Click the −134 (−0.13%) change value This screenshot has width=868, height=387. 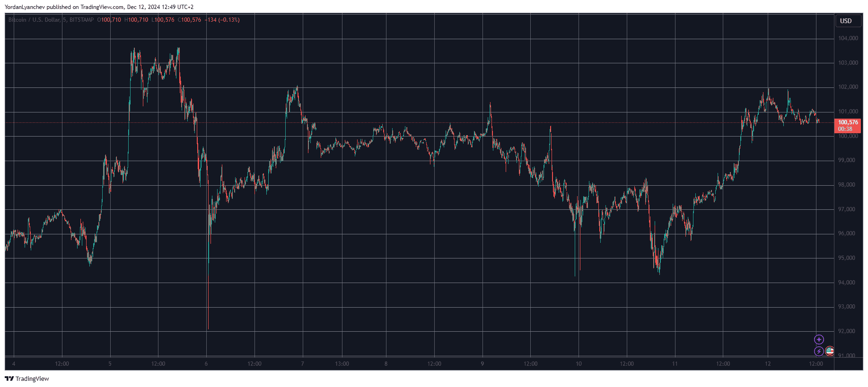tap(222, 20)
